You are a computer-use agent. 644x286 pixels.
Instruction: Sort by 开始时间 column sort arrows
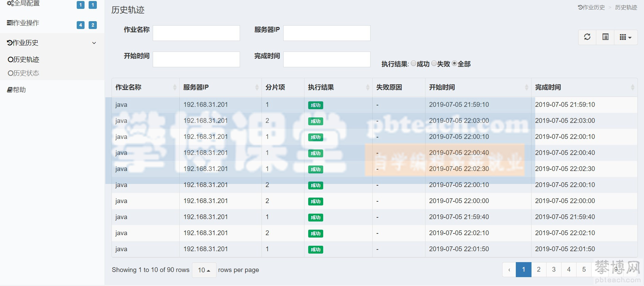point(526,87)
